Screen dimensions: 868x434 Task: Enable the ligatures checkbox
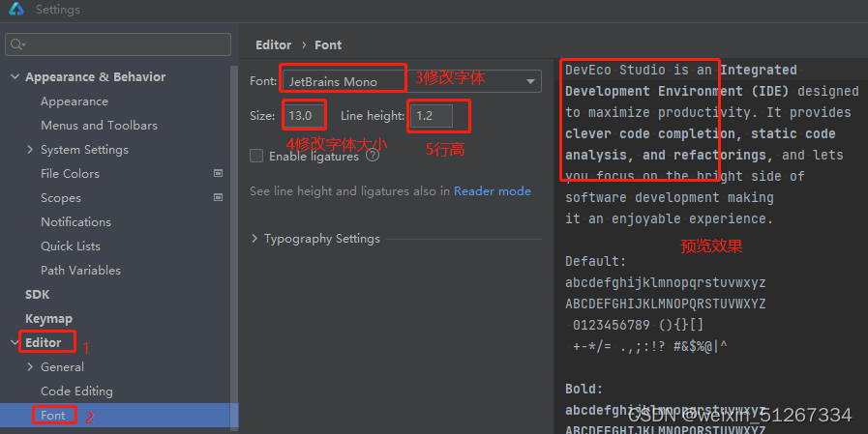pos(256,156)
